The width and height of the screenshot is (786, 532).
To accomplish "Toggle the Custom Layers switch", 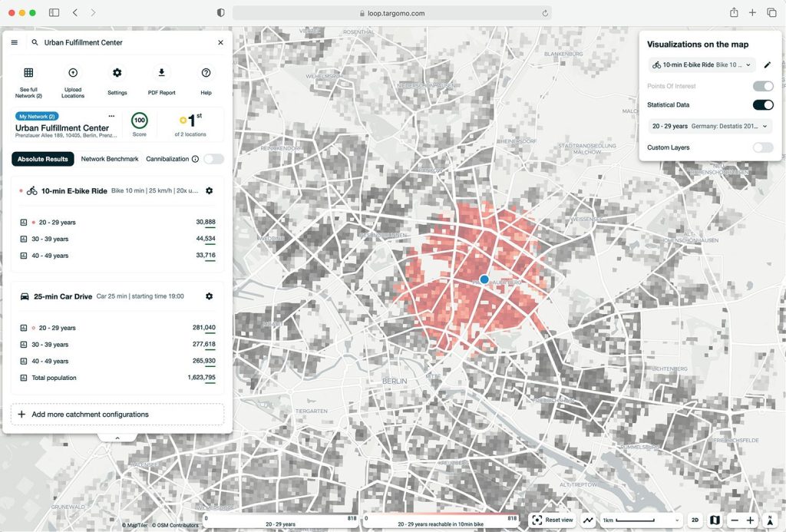I will pos(763,147).
